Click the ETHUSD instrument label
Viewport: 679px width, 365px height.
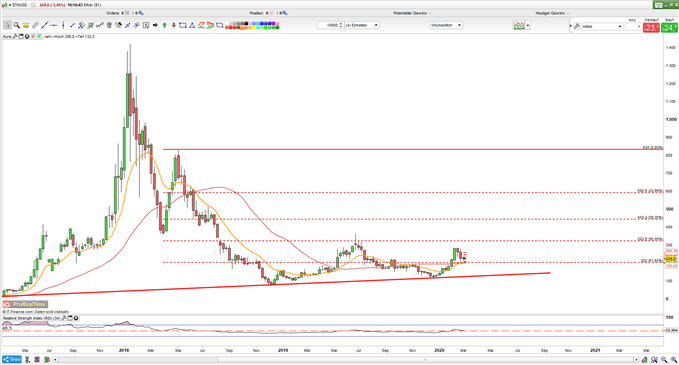(x=19, y=5)
